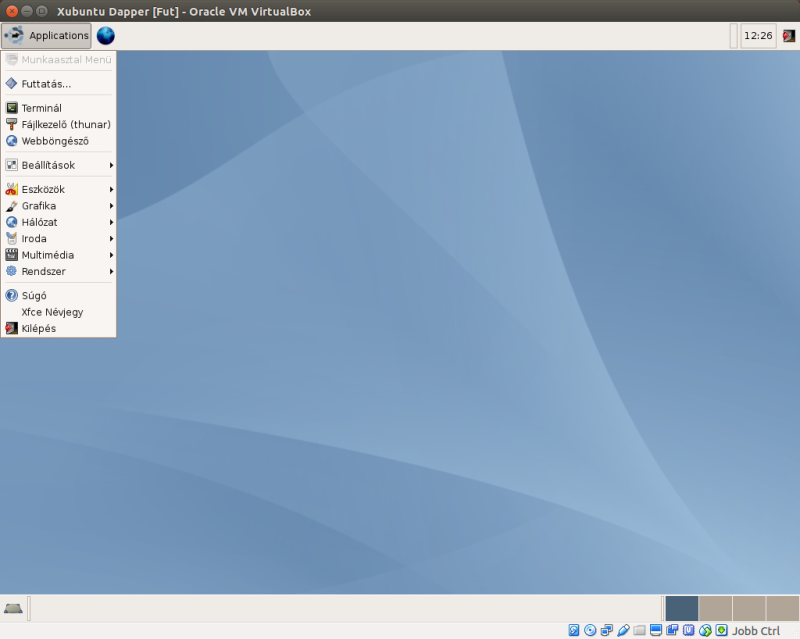Minimize the VirtualBox window

point(27,11)
